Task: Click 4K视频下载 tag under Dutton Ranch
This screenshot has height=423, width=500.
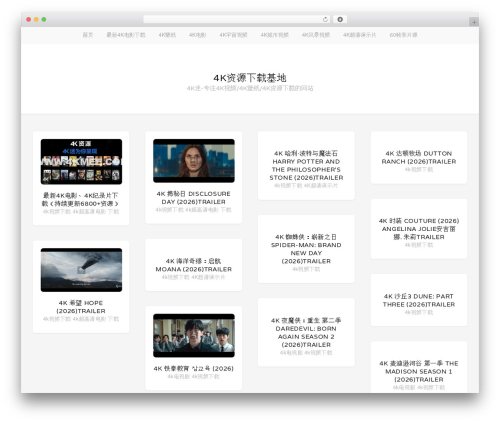Action: [419, 170]
